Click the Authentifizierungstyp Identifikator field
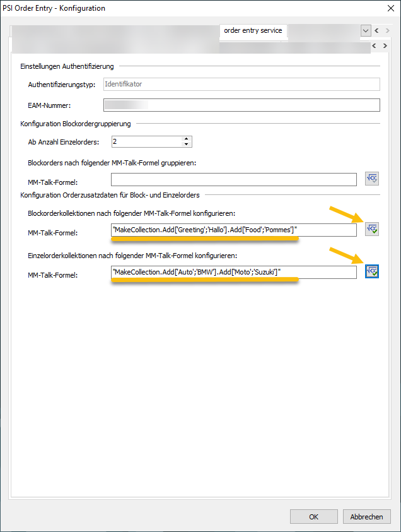This screenshot has width=401, height=532. pyautogui.click(x=241, y=84)
